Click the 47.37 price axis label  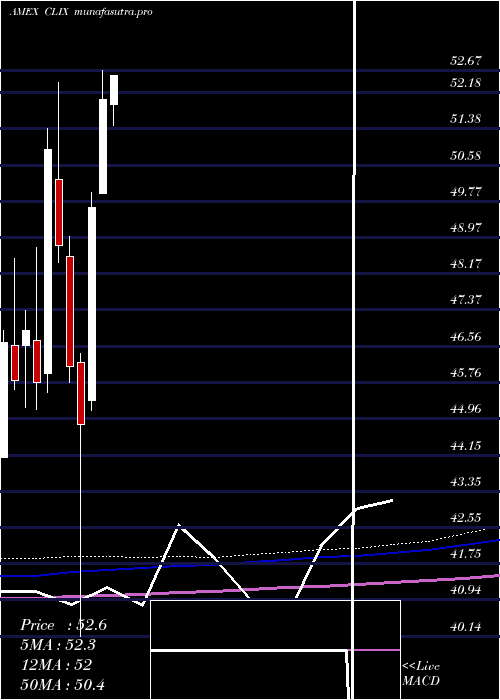click(465, 300)
